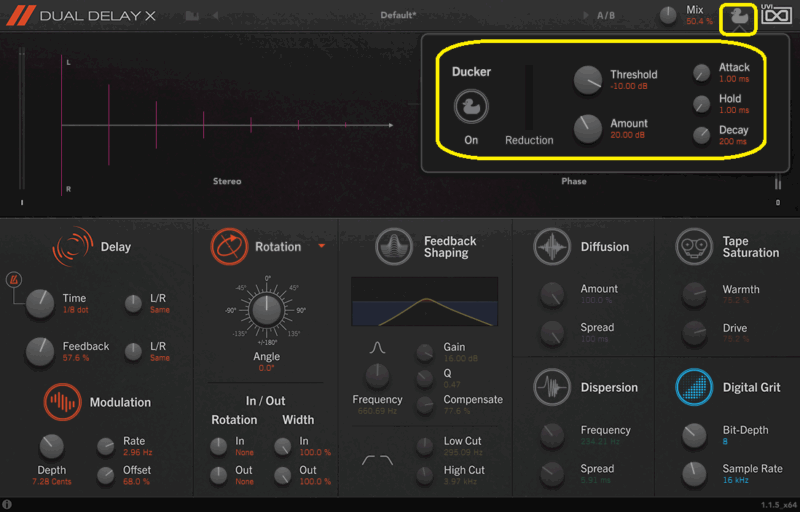Click the Modulation Rate knob
The width and height of the screenshot is (800, 512).
coord(106,447)
